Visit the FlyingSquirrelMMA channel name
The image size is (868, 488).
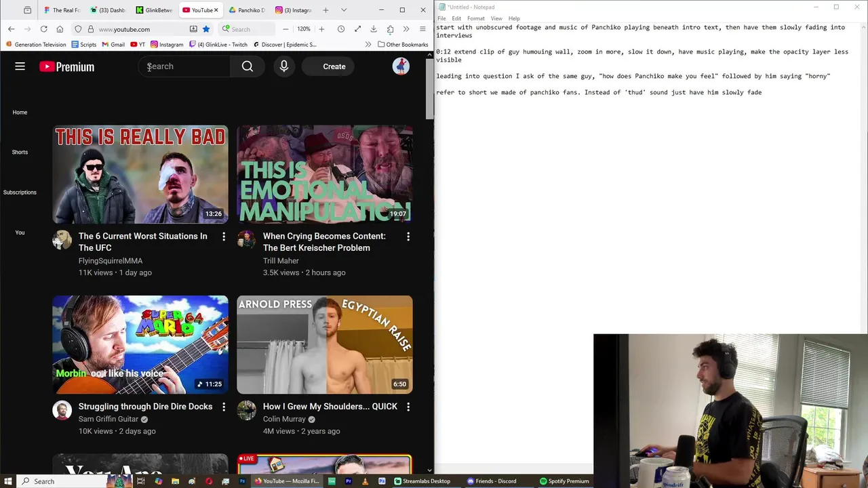[x=111, y=261]
